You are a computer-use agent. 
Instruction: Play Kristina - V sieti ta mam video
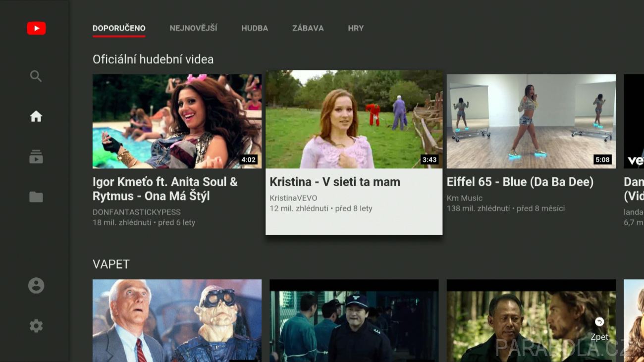pyautogui.click(x=354, y=119)
